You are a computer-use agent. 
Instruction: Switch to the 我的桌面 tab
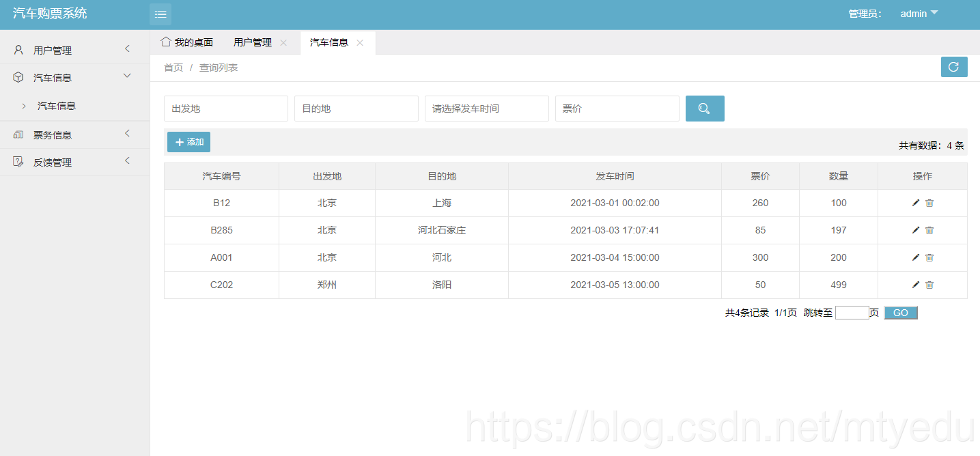187,42
